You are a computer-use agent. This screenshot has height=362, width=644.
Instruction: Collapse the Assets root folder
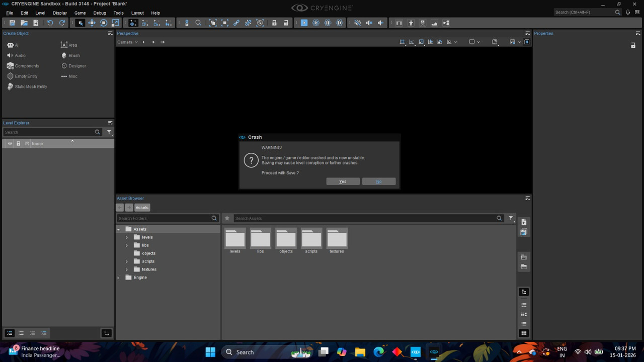(x=119, y=229)
